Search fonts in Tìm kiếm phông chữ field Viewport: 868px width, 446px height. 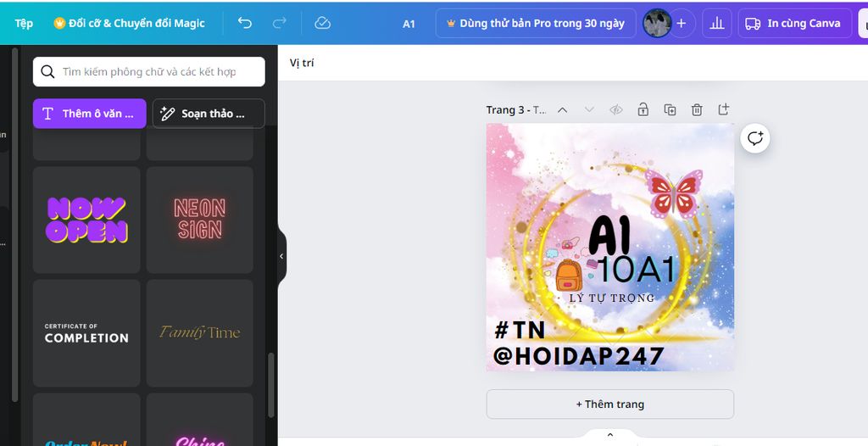click(x=149, y=71)
